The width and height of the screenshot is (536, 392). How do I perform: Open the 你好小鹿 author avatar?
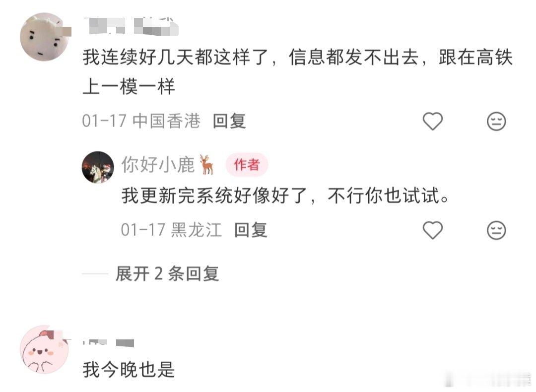pyautogui.click(x=98, y=167)
